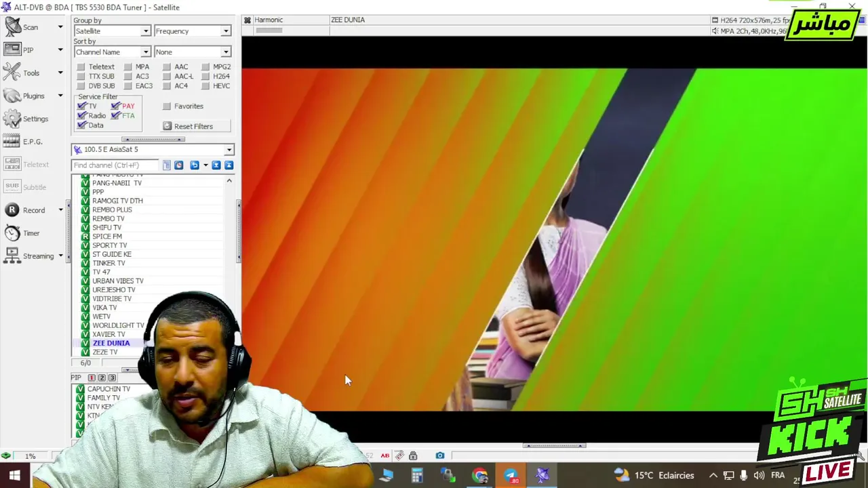Enable the HEVC filter checkbox
Viewport: 868px width, 488px height.
205,86
